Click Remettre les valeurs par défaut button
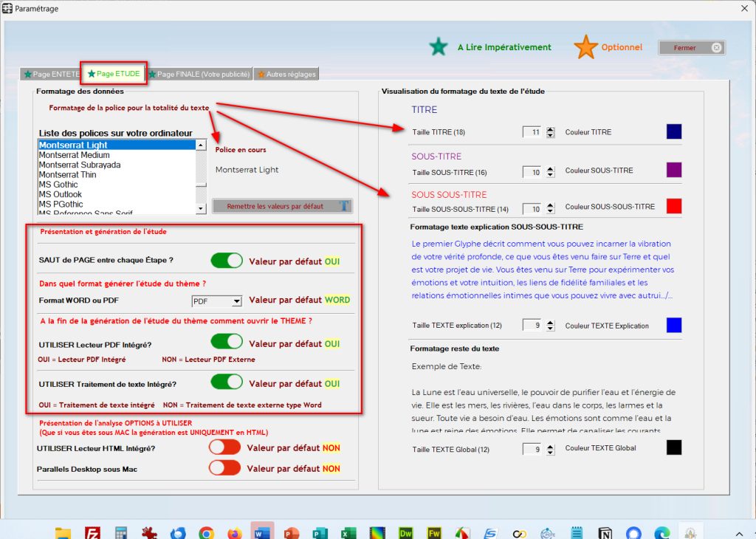This screenshot has height=539, width=756. (x=282, y=206)
